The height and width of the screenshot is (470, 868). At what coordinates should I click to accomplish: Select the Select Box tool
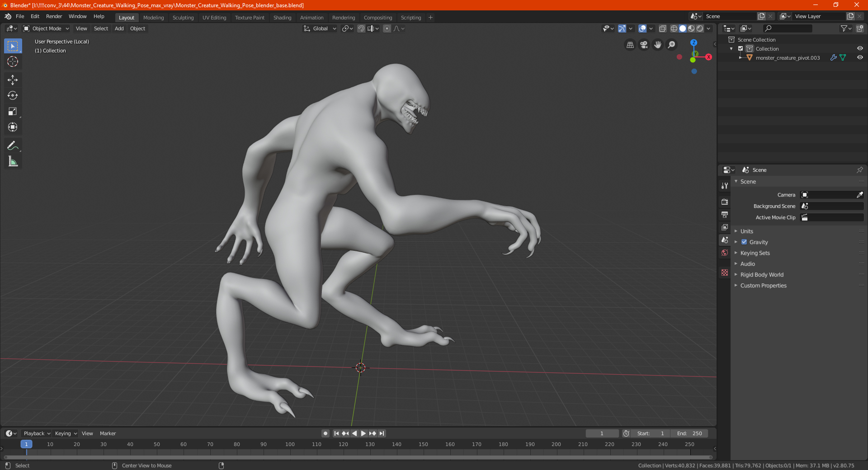(x=13, y=46)
